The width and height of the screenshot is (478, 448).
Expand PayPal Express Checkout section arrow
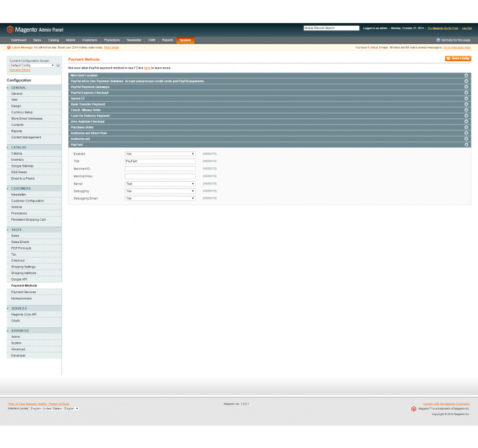coord(466,93)
